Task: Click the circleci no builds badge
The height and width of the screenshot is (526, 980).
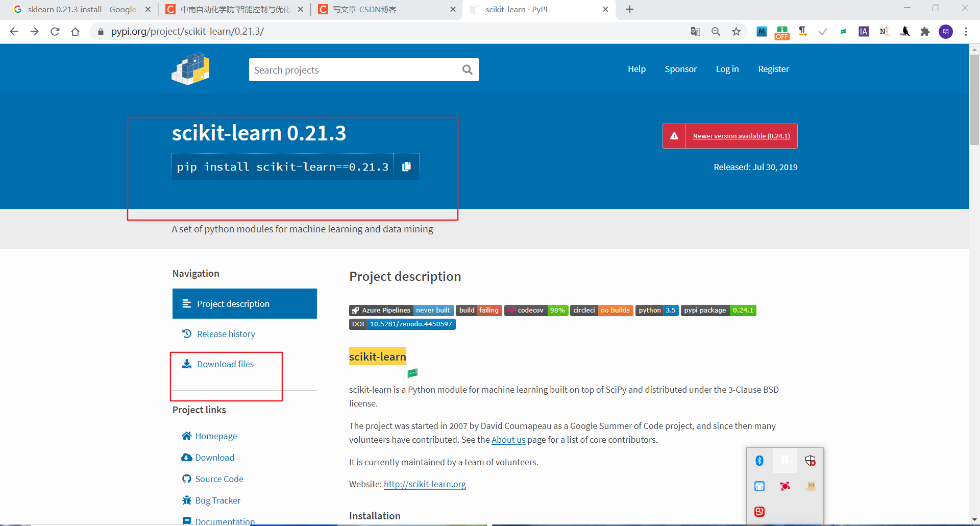Action: click(x=601, y=310)
